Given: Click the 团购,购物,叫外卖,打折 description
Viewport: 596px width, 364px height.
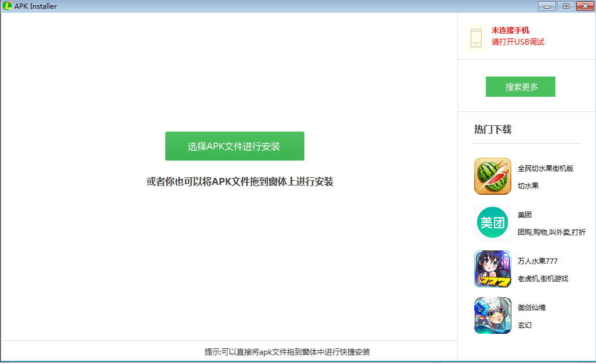Looking at the screenshot, I should (x=551, y=232).
